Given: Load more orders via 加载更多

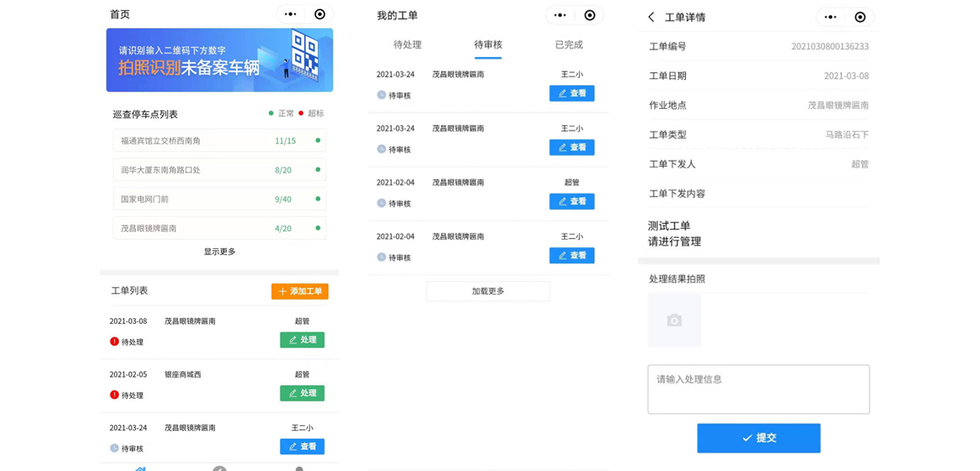Looking at the screenshot, I should click(488, 291).
